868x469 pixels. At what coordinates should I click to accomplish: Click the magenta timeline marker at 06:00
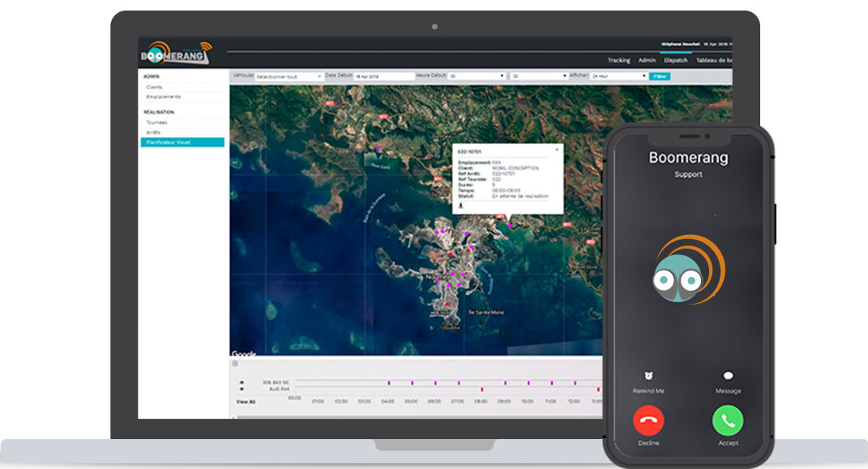tap(436, 382)
